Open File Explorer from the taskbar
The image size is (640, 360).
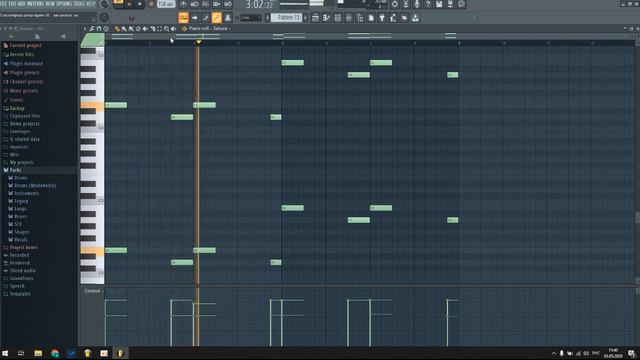38,353
